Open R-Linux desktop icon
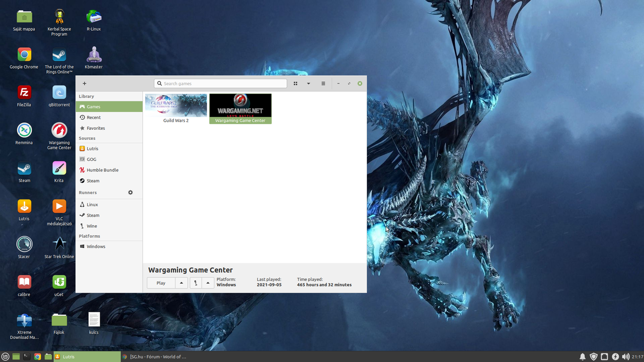The height and width of the screenshot is (362, 644). point(94,17)
